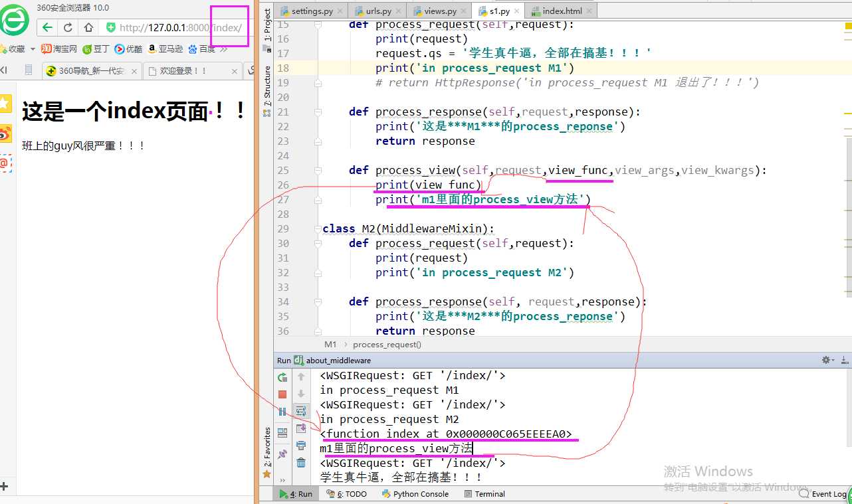
Task: Close the views.py tab
Action: point(463,11)
